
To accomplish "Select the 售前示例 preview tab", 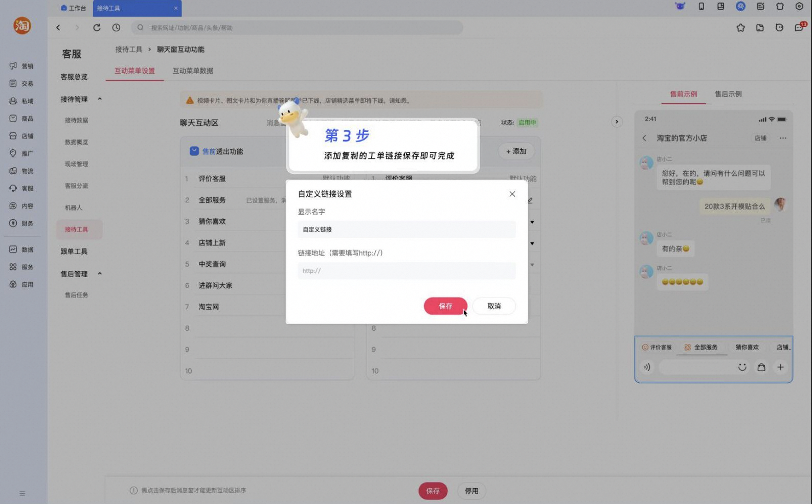I will click(x=684, y=94).
